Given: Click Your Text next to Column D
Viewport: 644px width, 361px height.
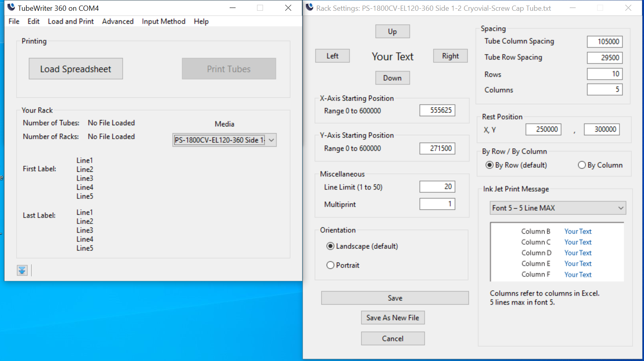Looking at the screenshot, I should [578, 253].
